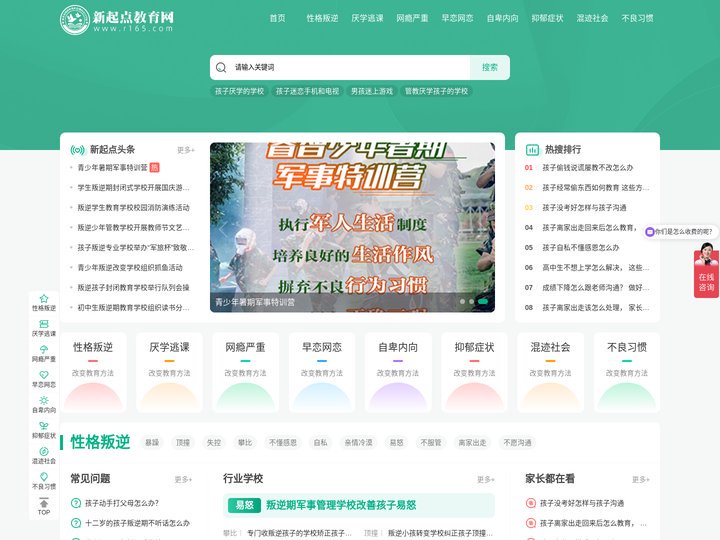Image resolution: width=720 pixels, height=540 pixels.
Task: Open the 自卑内向 category card
Action: pos(398,372)
